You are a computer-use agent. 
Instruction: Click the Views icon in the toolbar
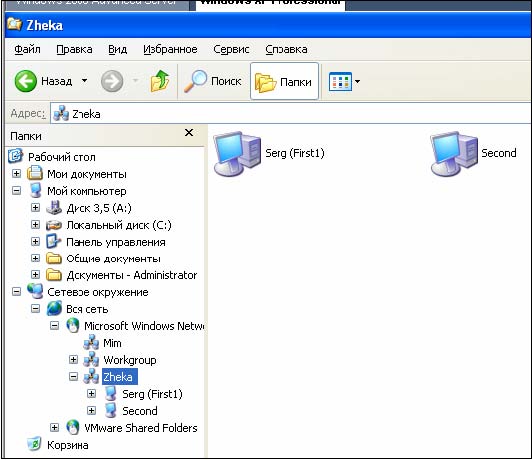click(340, 81)
